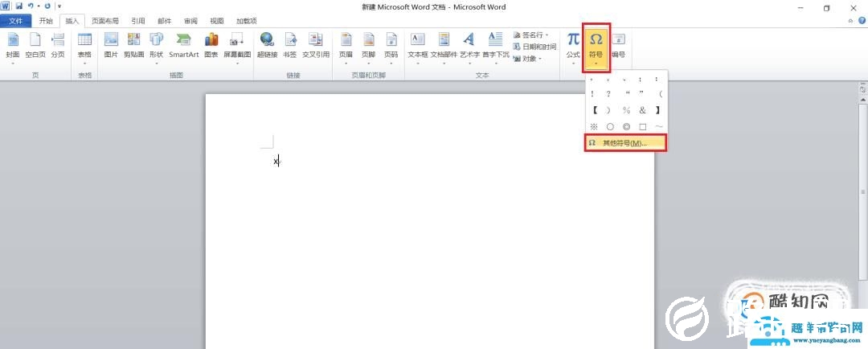Insert the ◎ double circle symbol
This screenshot has height=349, width=868.
point(626,126)
